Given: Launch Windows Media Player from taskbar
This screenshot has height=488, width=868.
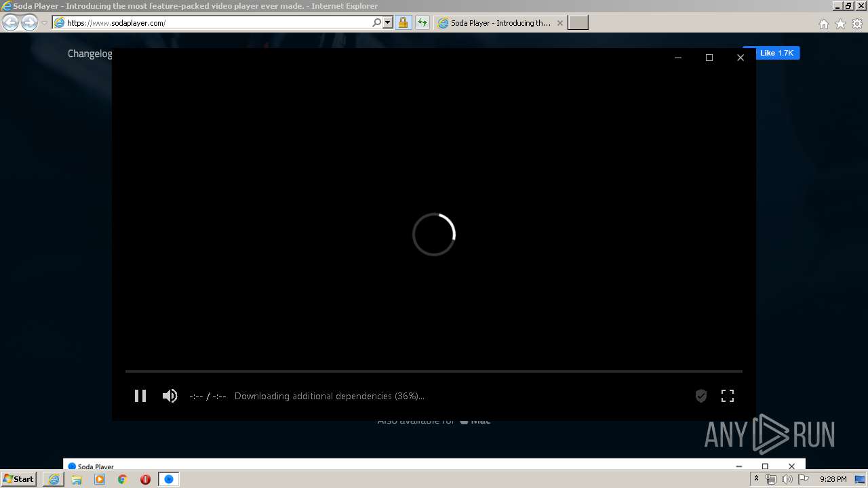Looking at the screenshot, I should tap(100, 479).
